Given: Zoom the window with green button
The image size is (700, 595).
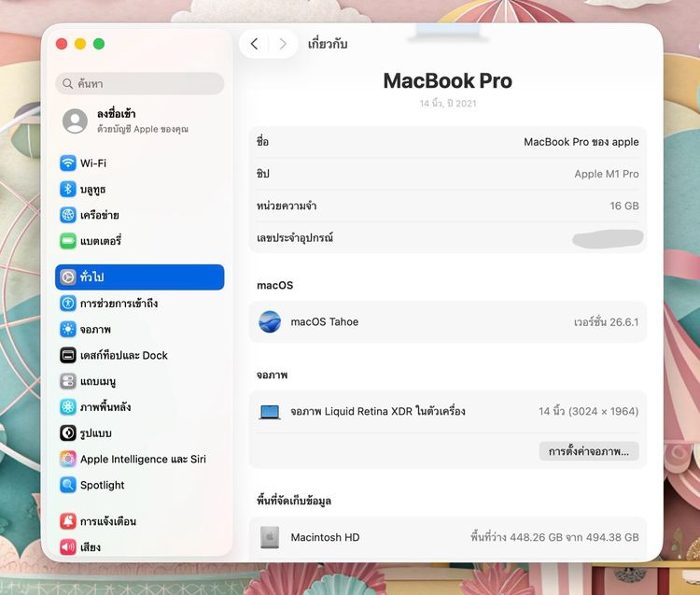Looking at the screenshot, I should 99,44.
